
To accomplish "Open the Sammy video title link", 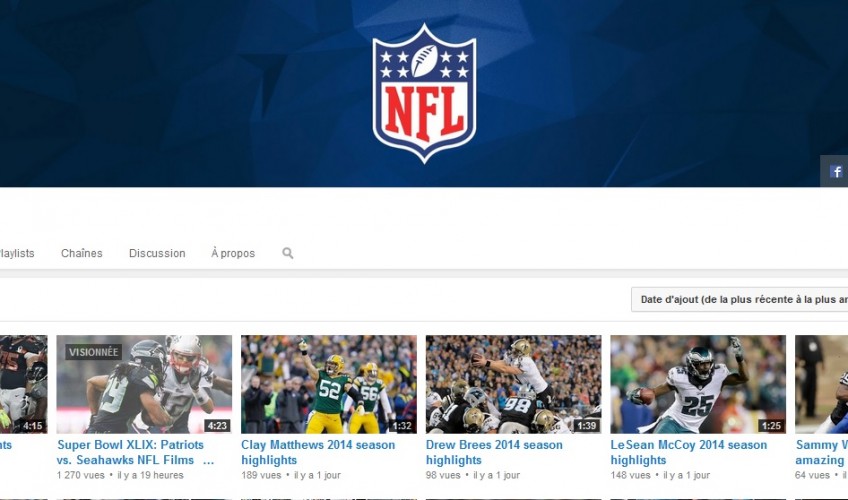I will pyautogui.click(x=822, y=452).
